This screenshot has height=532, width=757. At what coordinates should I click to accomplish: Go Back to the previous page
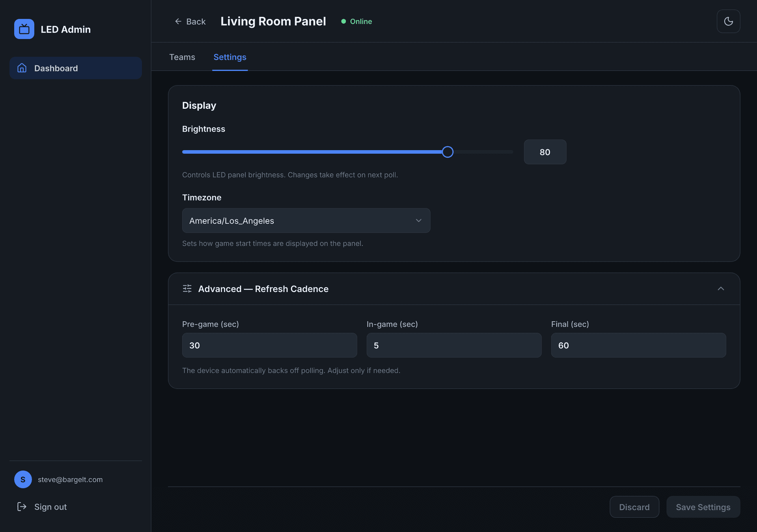(190, 21)
